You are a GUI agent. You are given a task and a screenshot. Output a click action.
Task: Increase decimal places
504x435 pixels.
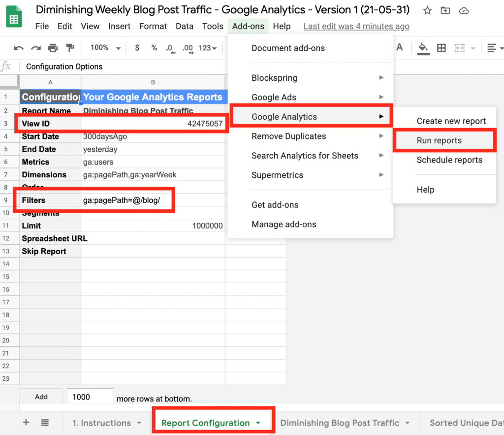(x=188, y=49)
